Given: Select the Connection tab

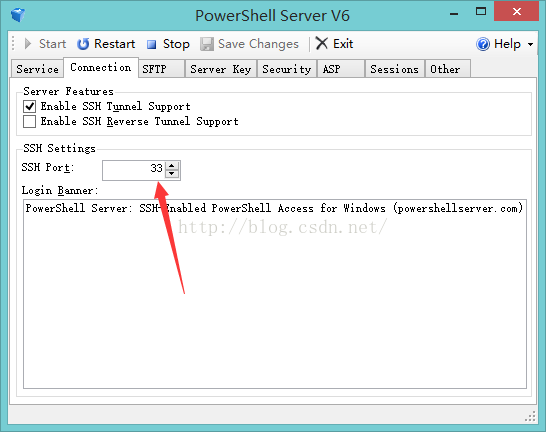Looking at the screenshot, I should coord(101,68).
